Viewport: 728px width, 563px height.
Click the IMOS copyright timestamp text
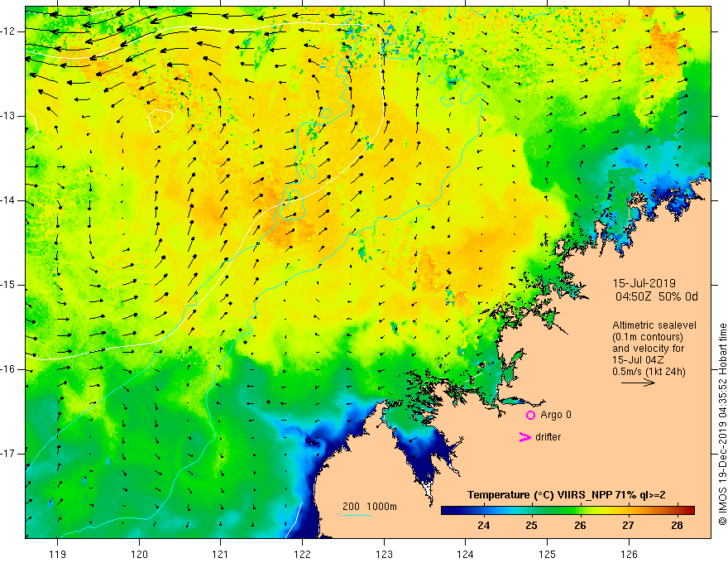tap(722, 424)
